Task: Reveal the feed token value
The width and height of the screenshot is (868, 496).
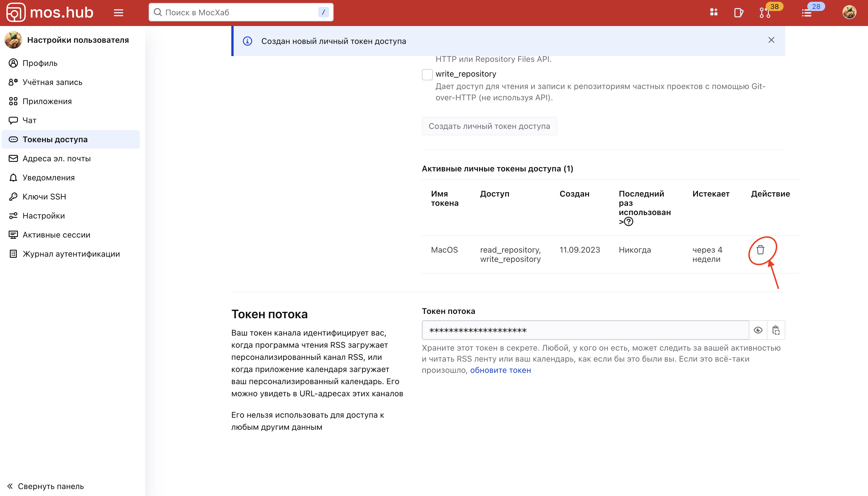Action: 758,330
